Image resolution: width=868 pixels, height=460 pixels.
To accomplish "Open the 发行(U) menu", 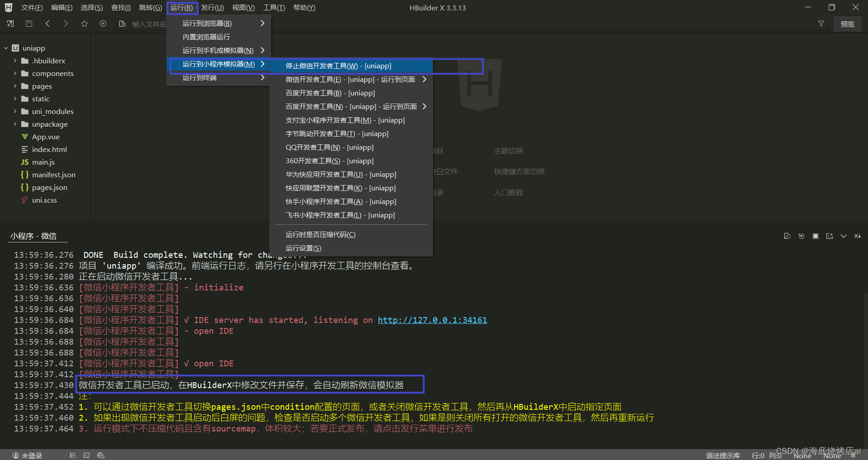I will 212,8.
